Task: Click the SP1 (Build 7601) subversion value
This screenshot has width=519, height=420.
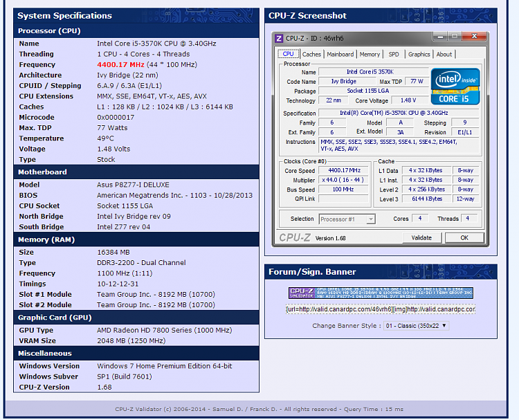Action: pyautogui.click(x=125, y=376)
